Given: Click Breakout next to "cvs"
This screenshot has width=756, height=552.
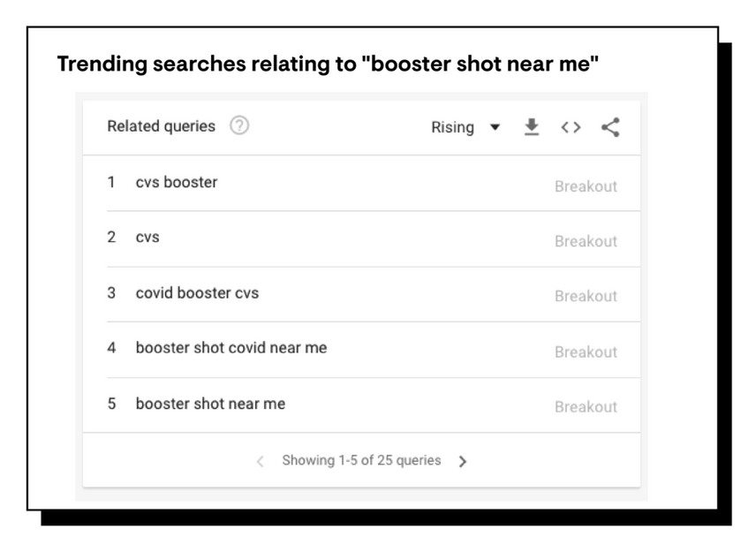Looking at the screenshot, I should click(x=586, y=241).
